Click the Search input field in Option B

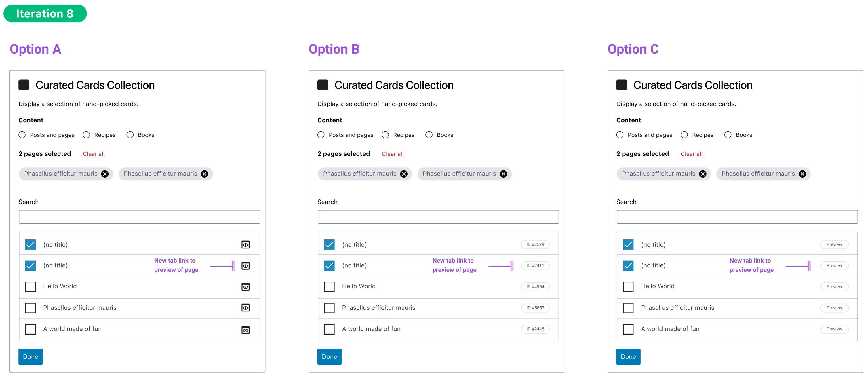coord(438,217)
